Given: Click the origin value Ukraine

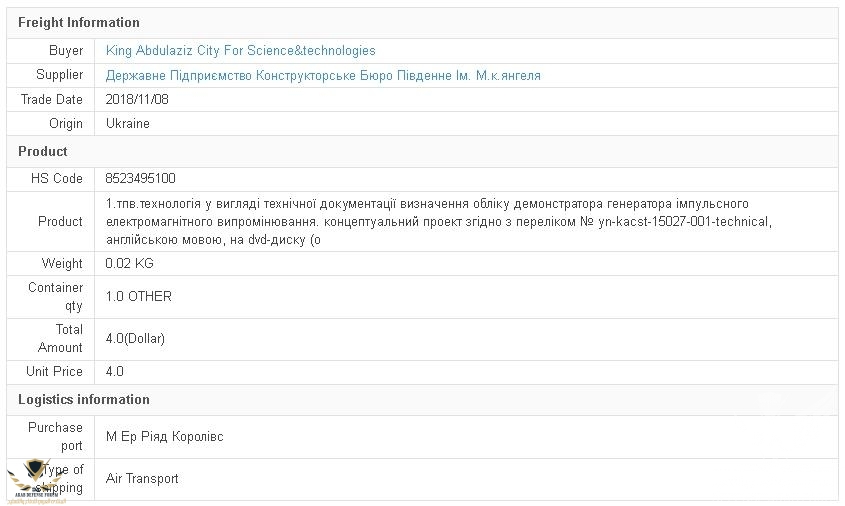Looking at the screenshot, I should tap(128, 123).
